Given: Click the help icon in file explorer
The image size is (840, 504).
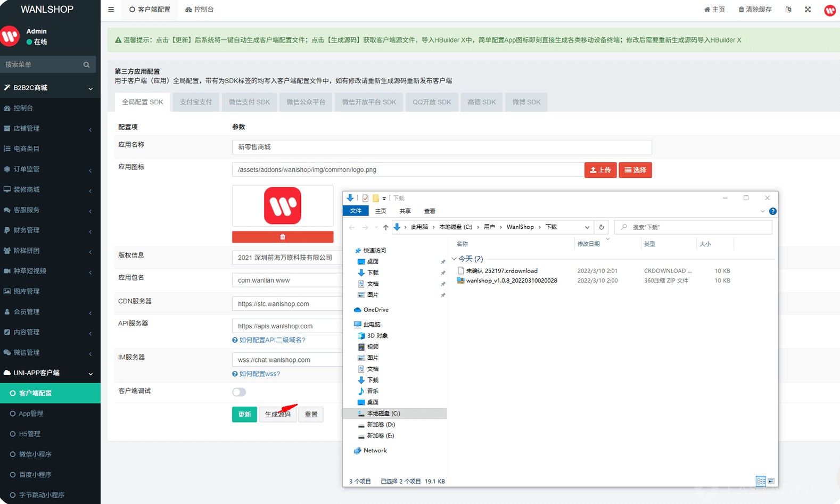Looking at the screenshot, I should [x=773, y=211].
